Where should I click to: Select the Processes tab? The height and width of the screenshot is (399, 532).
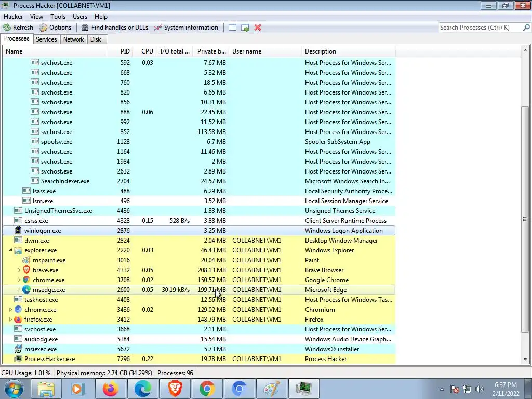(x=17, y=38)
